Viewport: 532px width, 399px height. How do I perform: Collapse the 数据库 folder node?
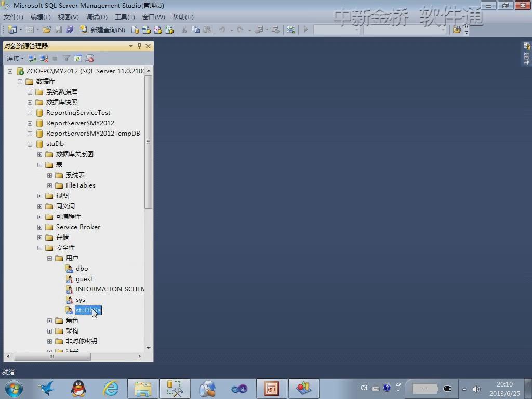(x=20, y=82)
